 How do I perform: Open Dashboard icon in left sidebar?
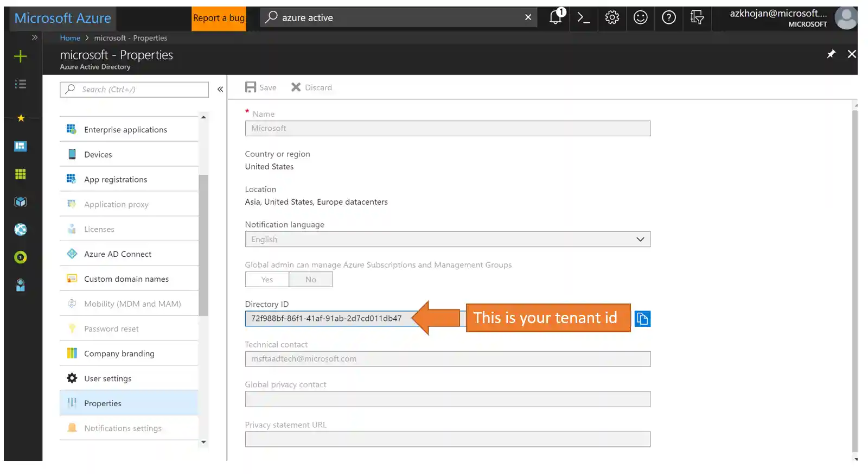coord(21,146)
